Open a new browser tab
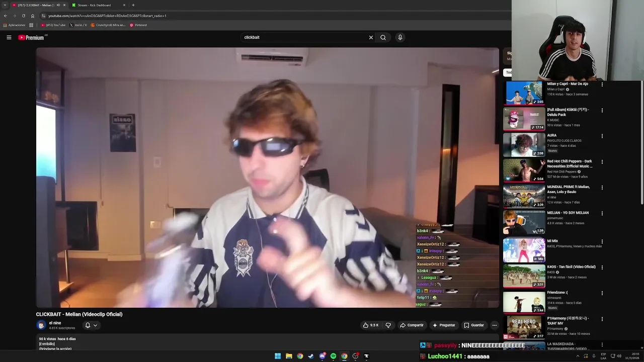The height and width of the screenshot is (362, 644). click(x=133, y=5)
